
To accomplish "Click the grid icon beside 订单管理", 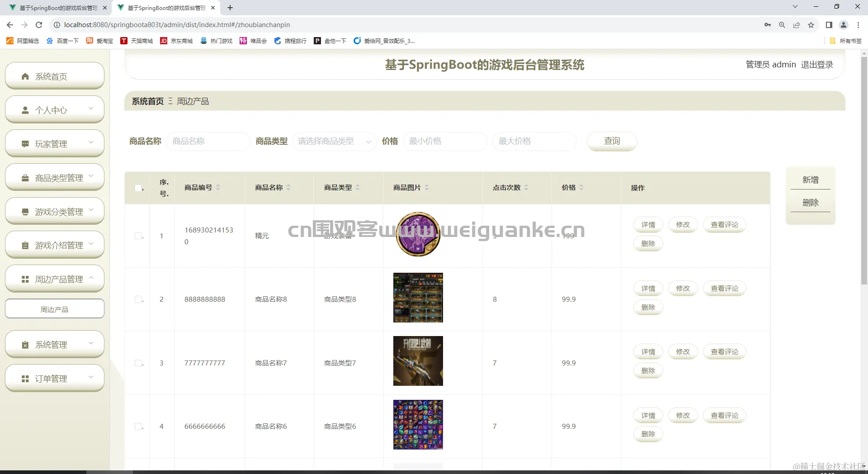I will (25, 379).
